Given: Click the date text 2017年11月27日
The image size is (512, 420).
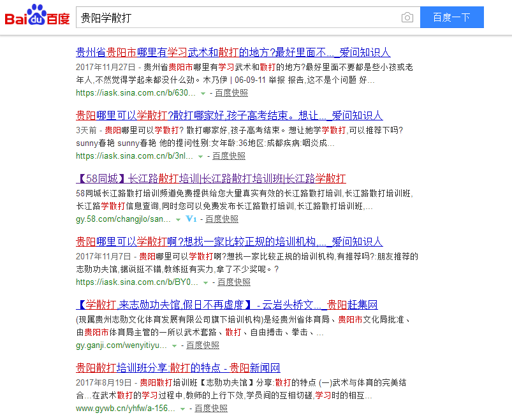Looking at the screenshot, I should (x=105, y=67).
